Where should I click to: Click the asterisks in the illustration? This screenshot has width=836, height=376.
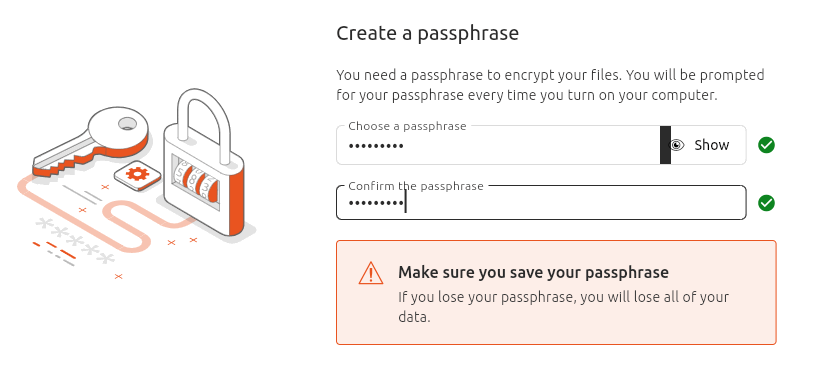pos(75,242)
